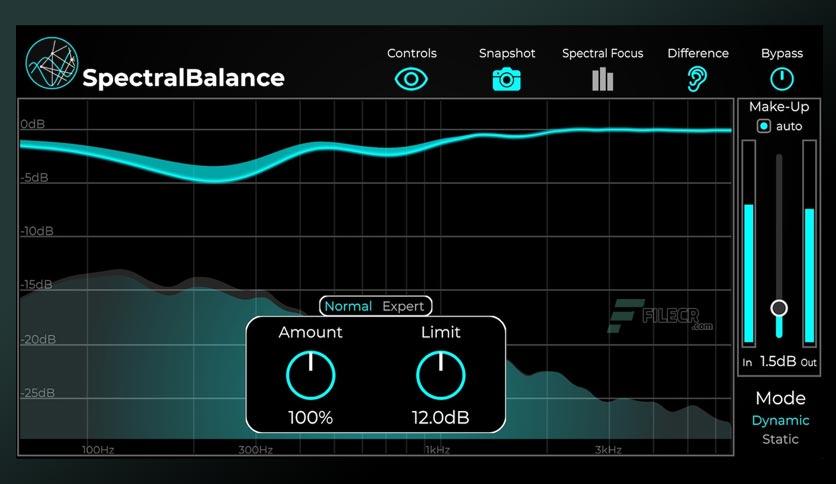This screenshot has height=484, width=836.
Task: Click the 100% amount value
Action: click(x=310, y=417)
